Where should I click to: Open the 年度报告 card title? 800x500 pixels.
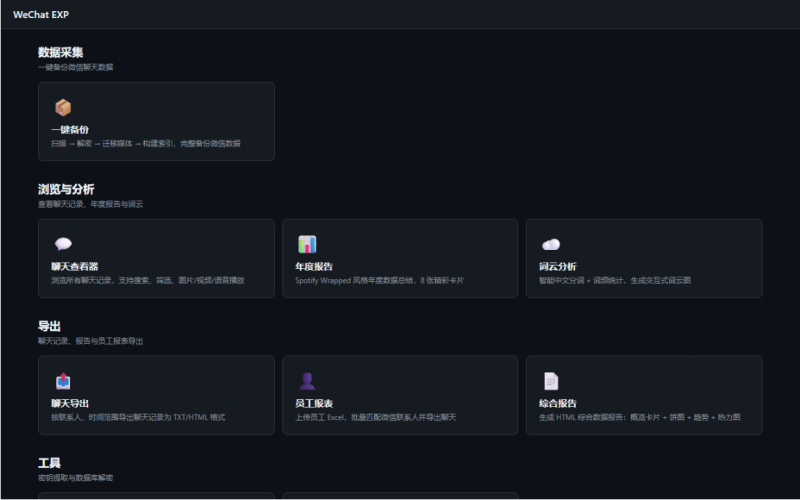coord(314,266)
